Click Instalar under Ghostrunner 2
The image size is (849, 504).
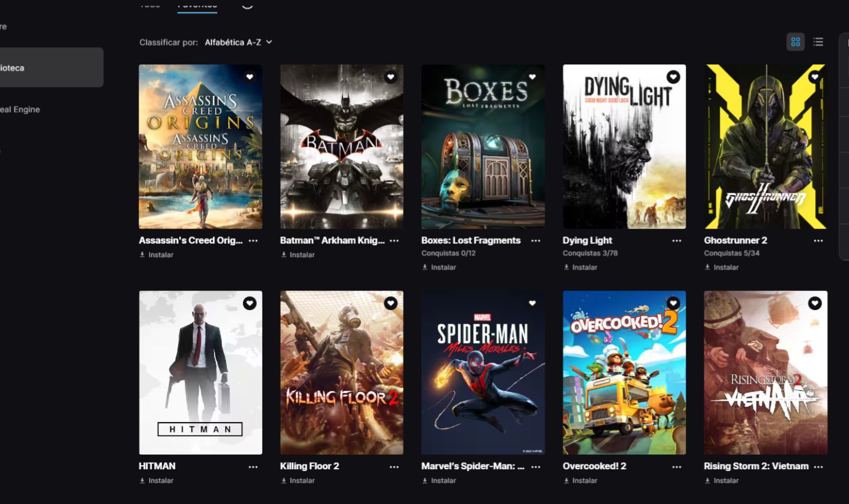click(722, 267)
